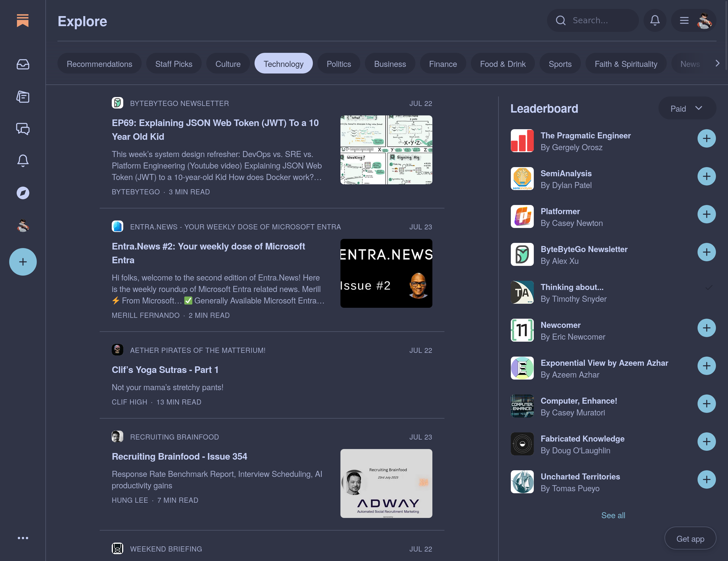Subscribe to Exponential View with plus

tap(706, 366)
